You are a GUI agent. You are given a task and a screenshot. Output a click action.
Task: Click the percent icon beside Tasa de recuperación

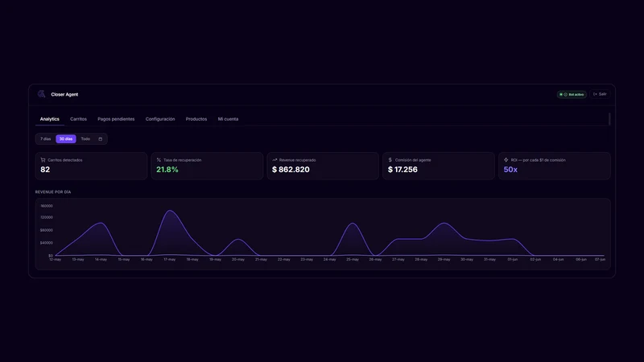(x=159, y=160)
